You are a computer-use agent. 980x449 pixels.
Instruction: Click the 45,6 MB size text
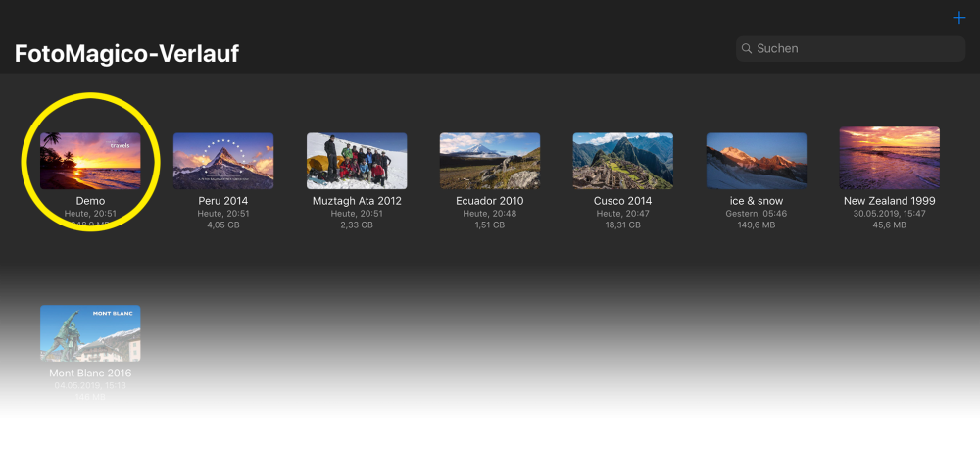point(890,225)
